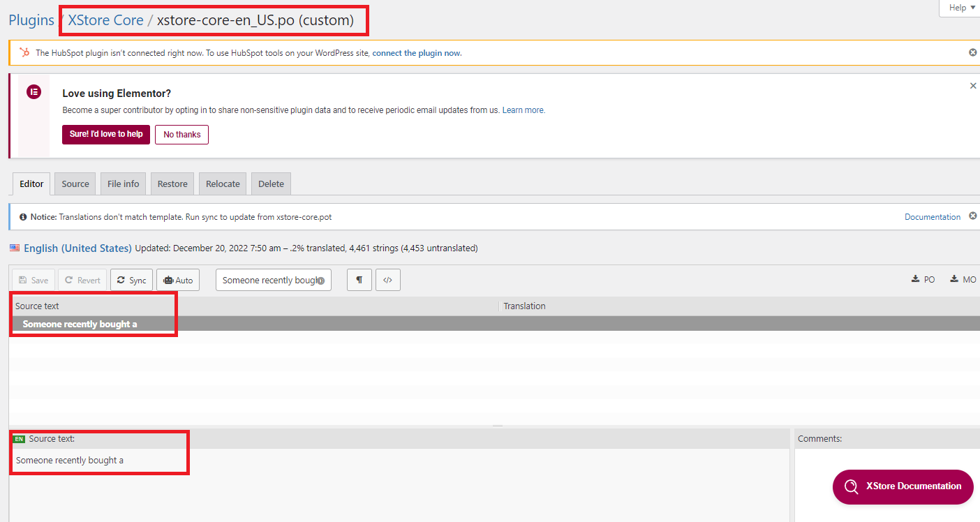980x522 pixels.
Task: Go to Plugins breadcrumb link
Action: 31,20
